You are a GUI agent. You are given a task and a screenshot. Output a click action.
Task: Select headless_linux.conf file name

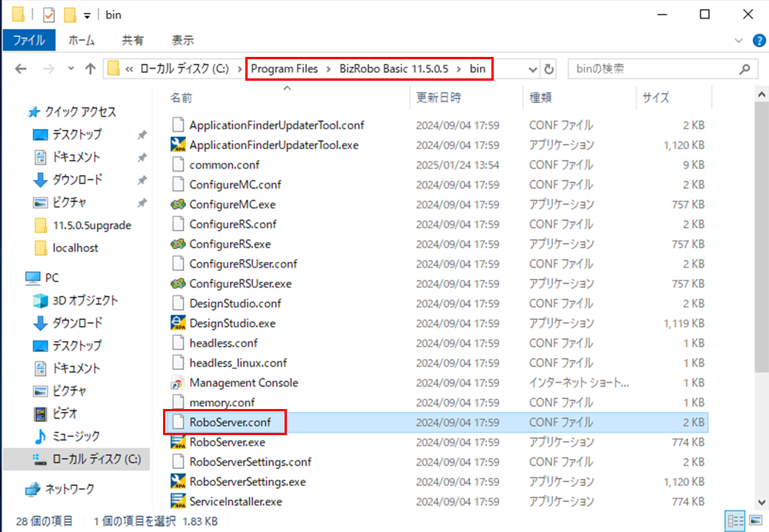[x=238, y=363]
